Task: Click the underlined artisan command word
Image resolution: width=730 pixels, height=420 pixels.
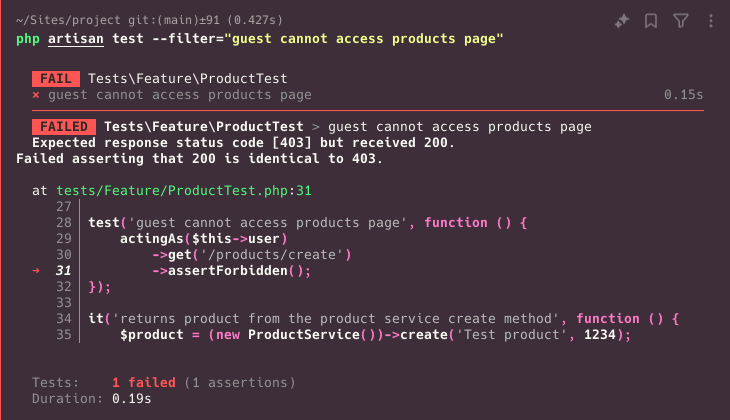Action: pos(75,39)
